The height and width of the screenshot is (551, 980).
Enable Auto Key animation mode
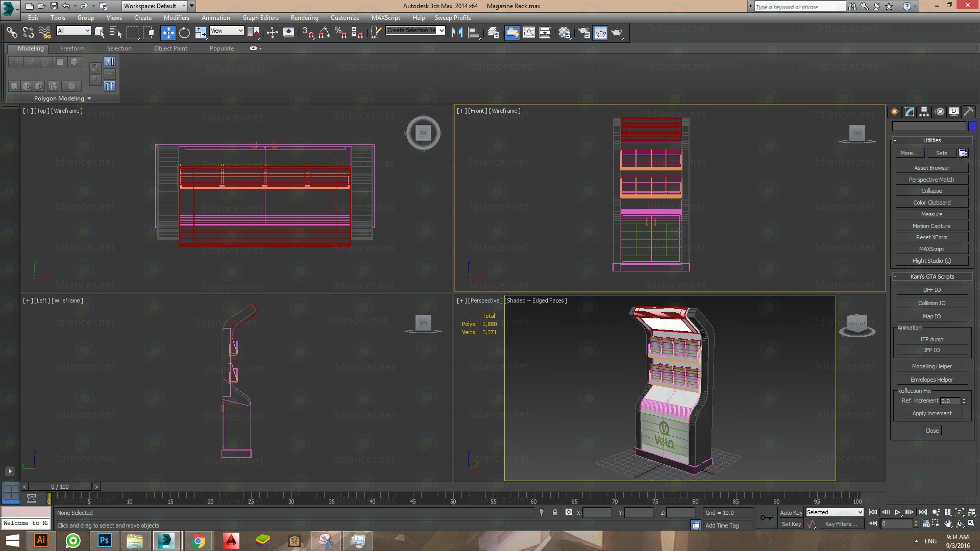[791, 512]
